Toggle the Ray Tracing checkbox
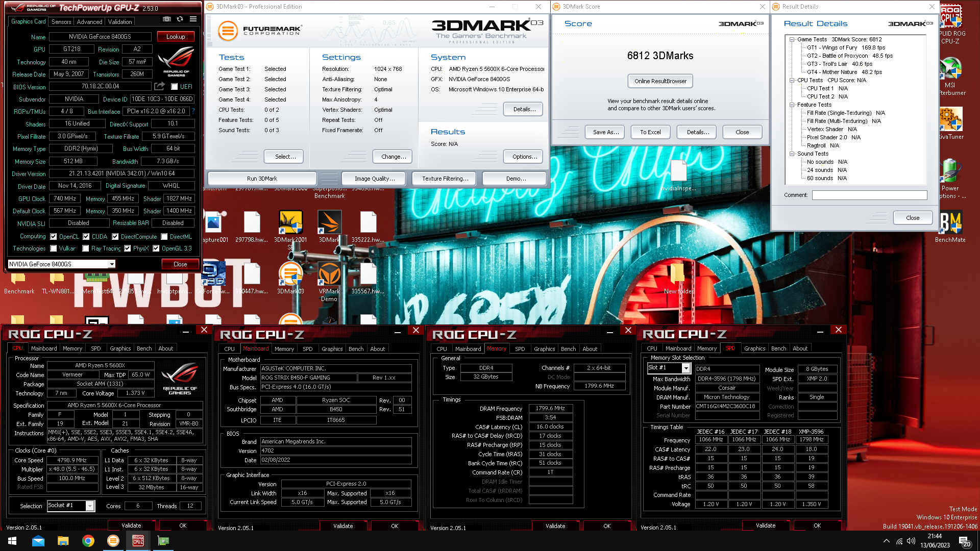Image resolution: width=980 pixels, height=551 pixels. [x=86, y=248]
